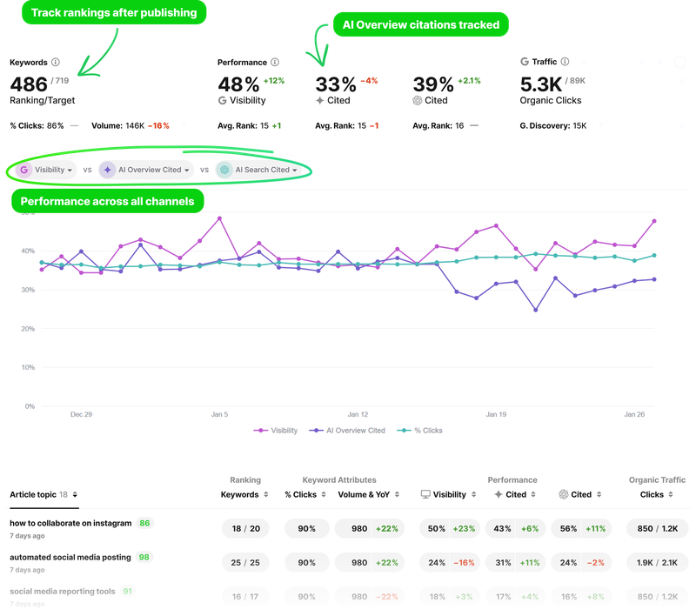
Task: Open the Visibility metric dropdown
Action: pyautogui.click(x=70, y=170)
